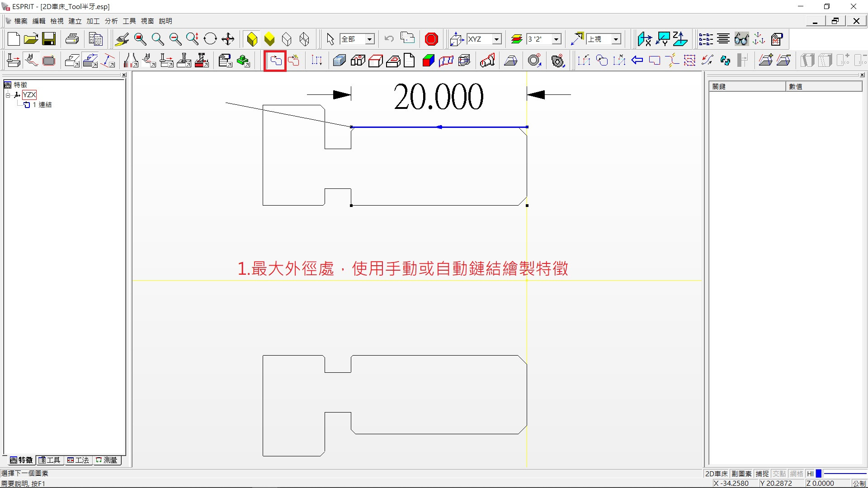This screenshot has height=488, width=868.
Task: Open the 上視 view orientation dropdown
Action: pyautogui.click(x=616, y=39)
